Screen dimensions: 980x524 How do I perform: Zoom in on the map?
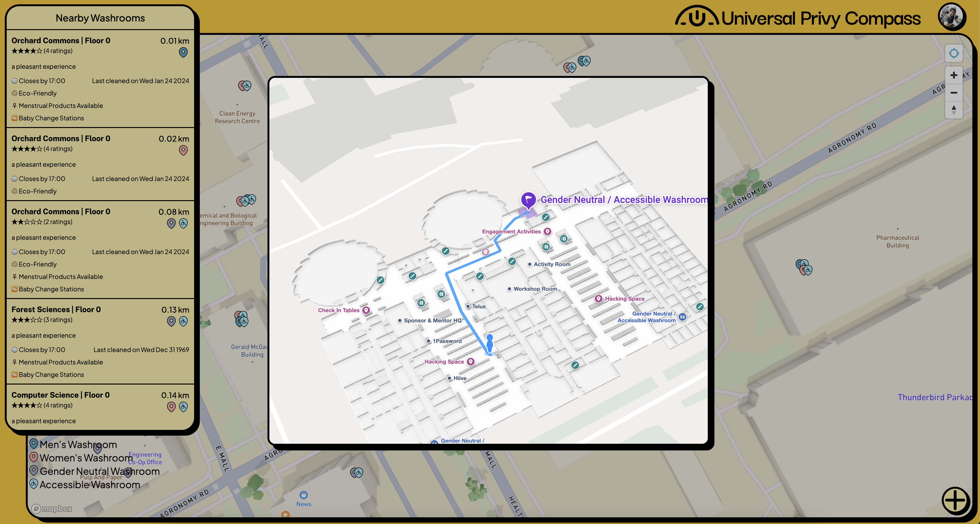pyautogui.click(x=953, y=75)
